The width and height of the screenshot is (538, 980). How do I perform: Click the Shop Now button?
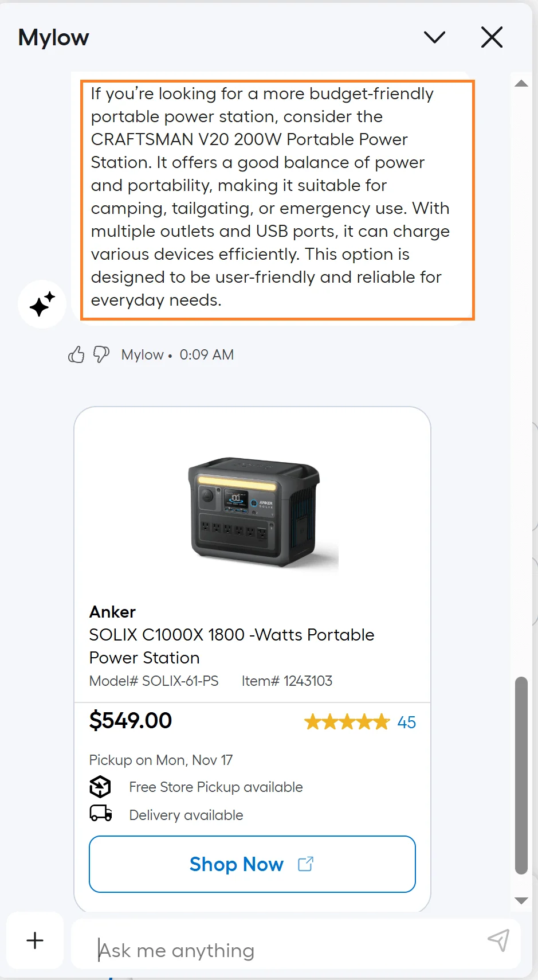(252, 864)
